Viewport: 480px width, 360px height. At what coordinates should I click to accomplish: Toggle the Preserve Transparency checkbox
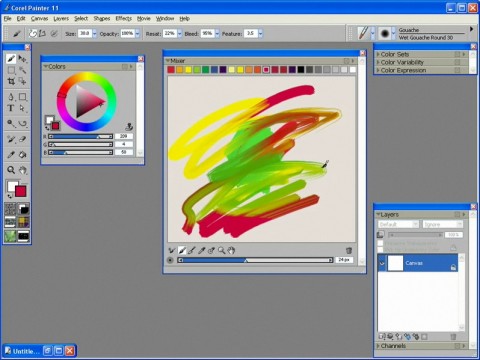click(380, 243)
